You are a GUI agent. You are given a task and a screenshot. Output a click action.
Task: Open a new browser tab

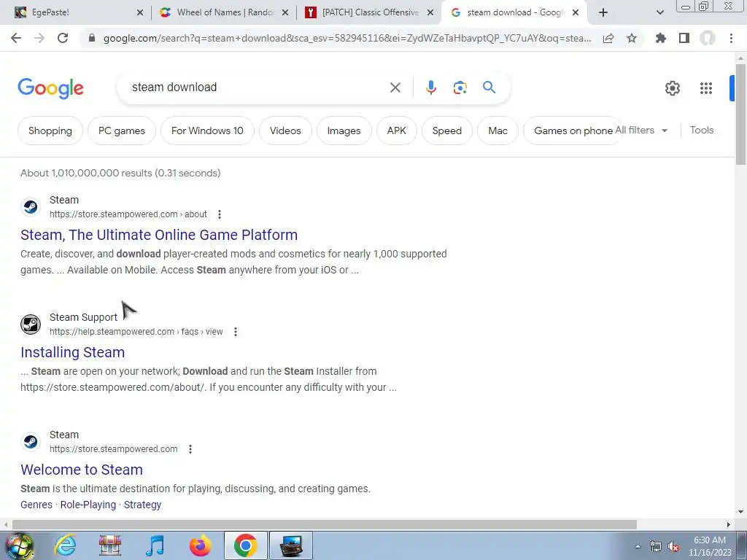(x=603, y=13)
